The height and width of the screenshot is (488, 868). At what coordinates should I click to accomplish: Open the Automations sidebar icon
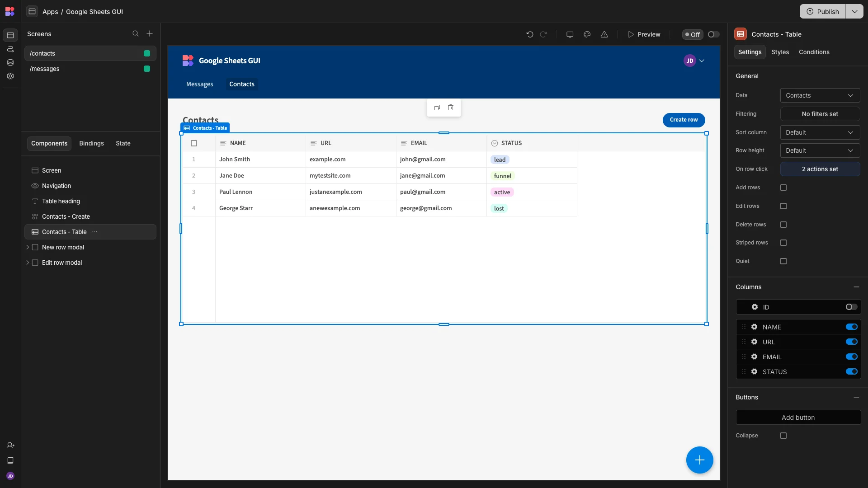tap(10, 49)
